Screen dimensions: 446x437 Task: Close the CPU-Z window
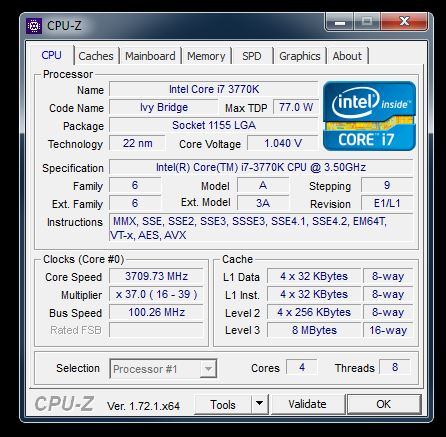pyautogui.click(x=404, y=22)
